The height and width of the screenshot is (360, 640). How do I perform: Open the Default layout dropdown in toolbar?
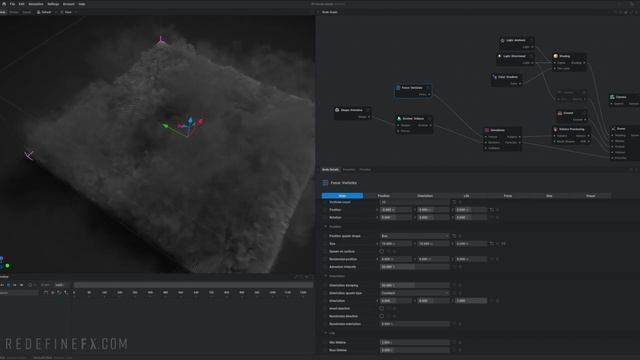click(46, 12)
